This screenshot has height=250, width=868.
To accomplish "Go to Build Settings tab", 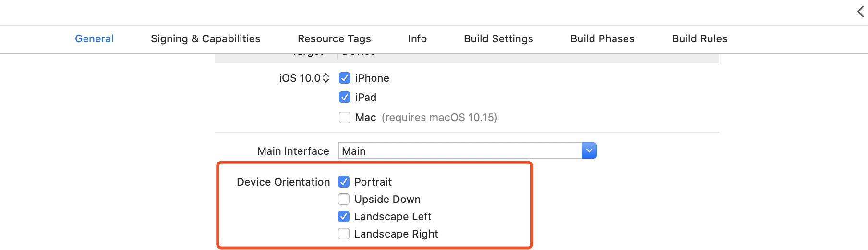I will (498, 39).
